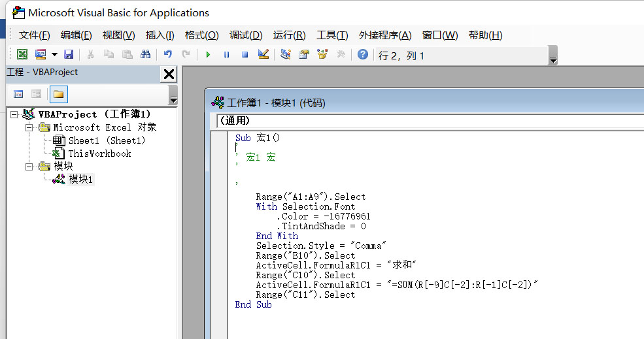The image size is (644, 339).
Task: Collapse the VBAProject (工作簿1) tree node
Action: click(14, 114)
